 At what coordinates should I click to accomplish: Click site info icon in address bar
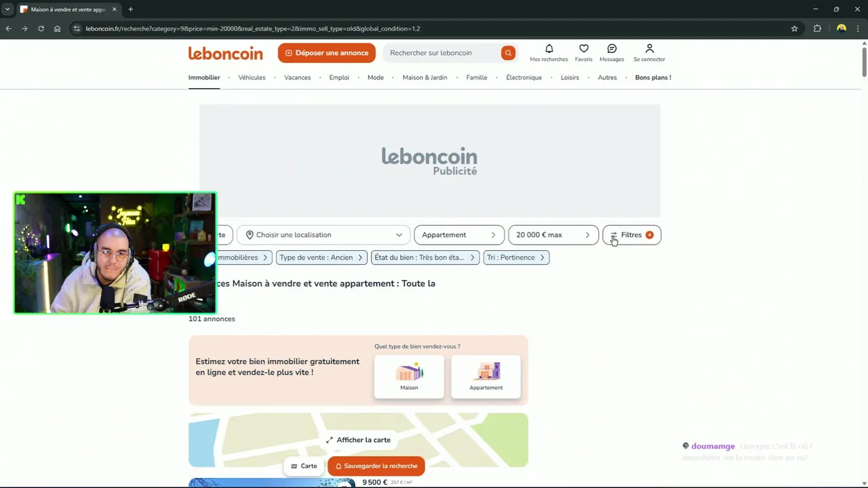point(77,28)
